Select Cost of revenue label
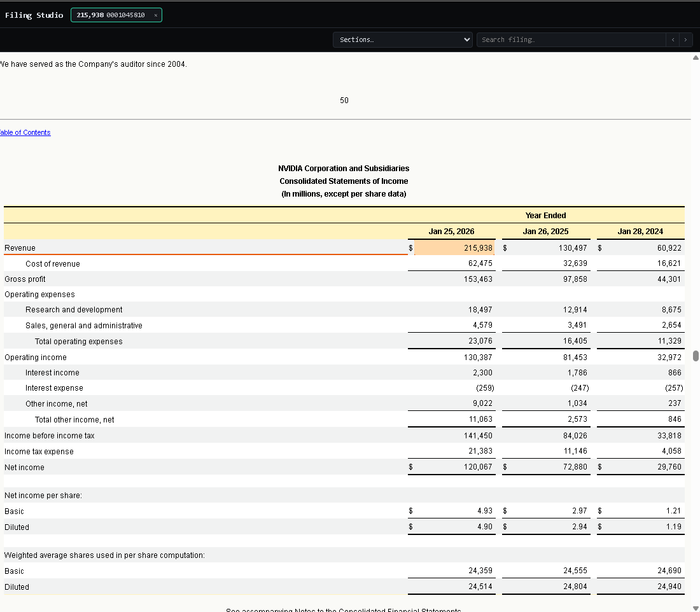700x612 pixels. 53,264
